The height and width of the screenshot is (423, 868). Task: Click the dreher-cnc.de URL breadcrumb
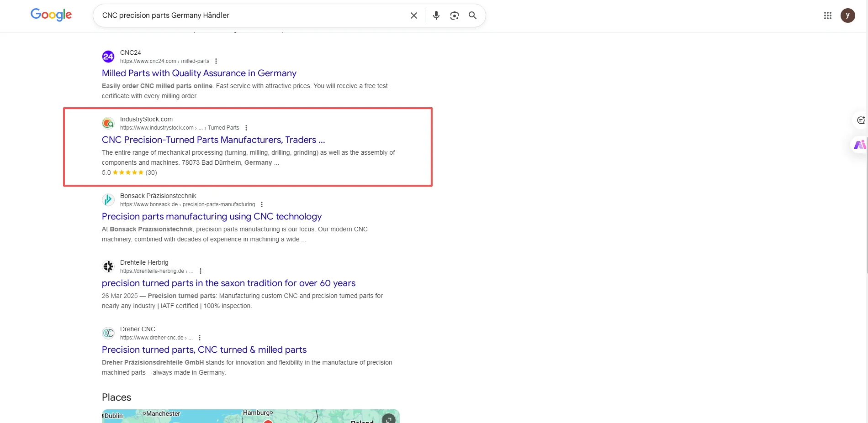[156, 338]
